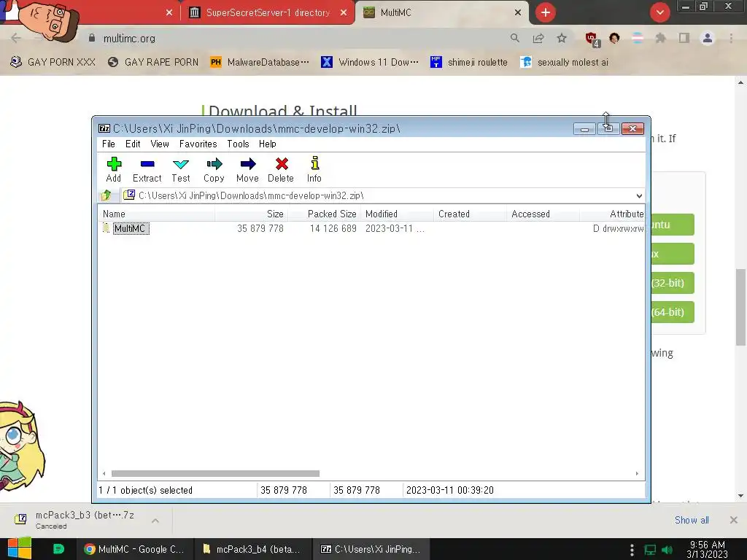The height and width of the screenshot is (560, 747).
Task: Open the taskbar clock showing 9:56 AM
Action: (708, 549)
